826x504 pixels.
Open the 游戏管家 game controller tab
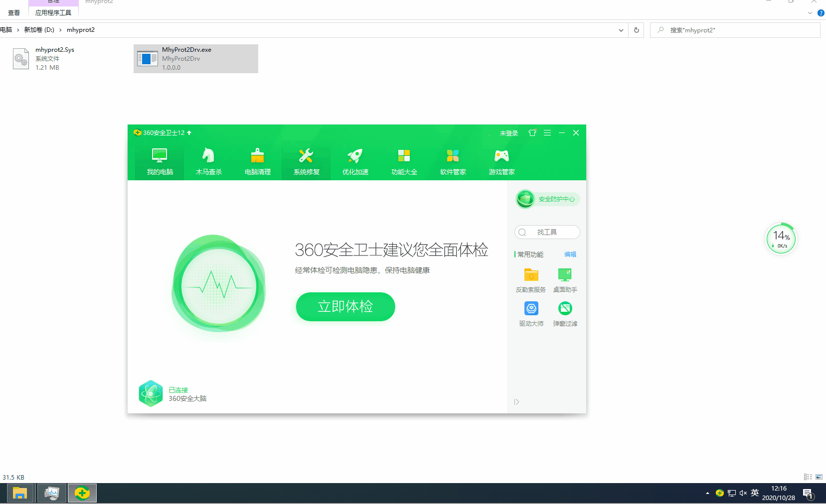point(501,162)
